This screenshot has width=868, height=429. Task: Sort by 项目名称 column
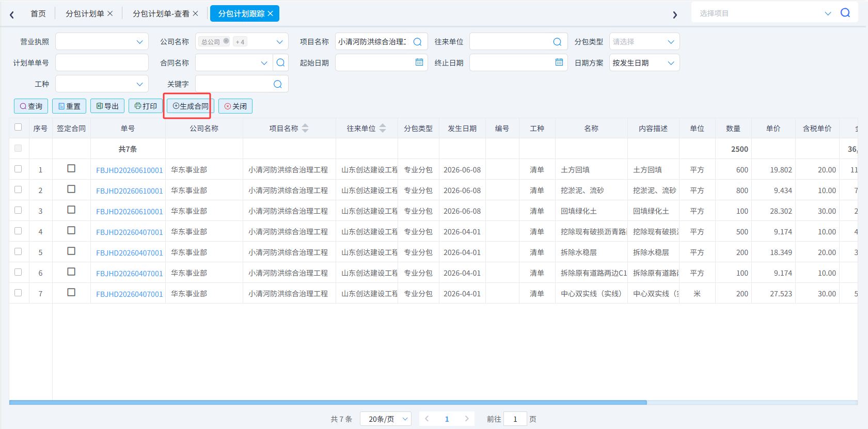point(305,128)
